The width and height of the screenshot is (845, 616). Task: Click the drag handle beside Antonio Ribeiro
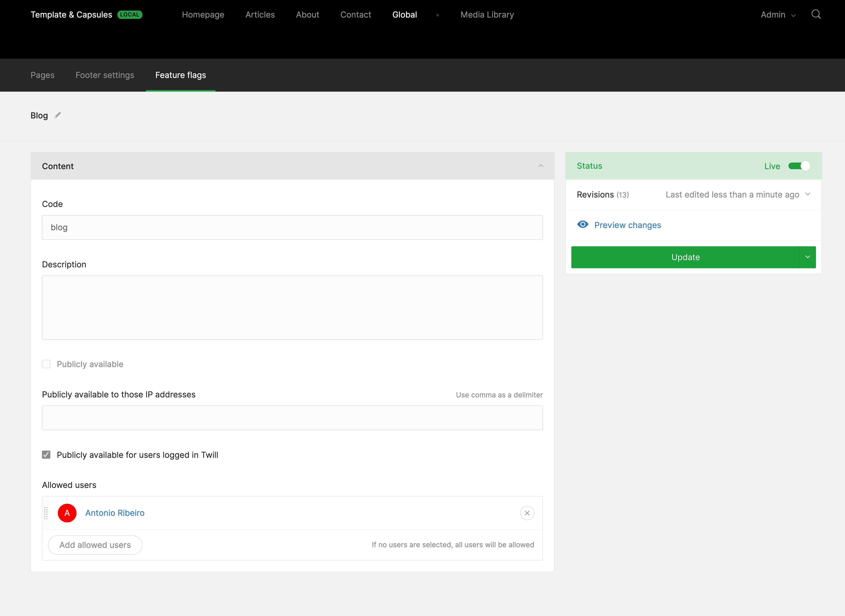[x=46, y=513]
